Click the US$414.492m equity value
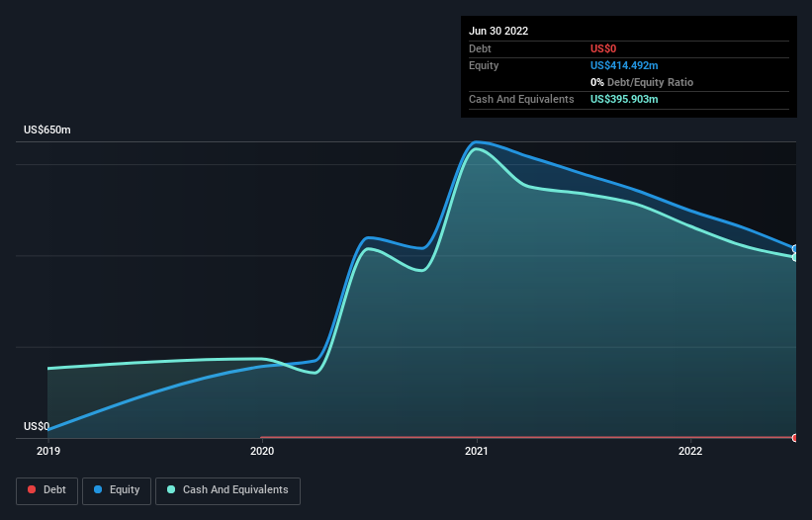Viewport: 812px width, 520px height. coord(624,65)
